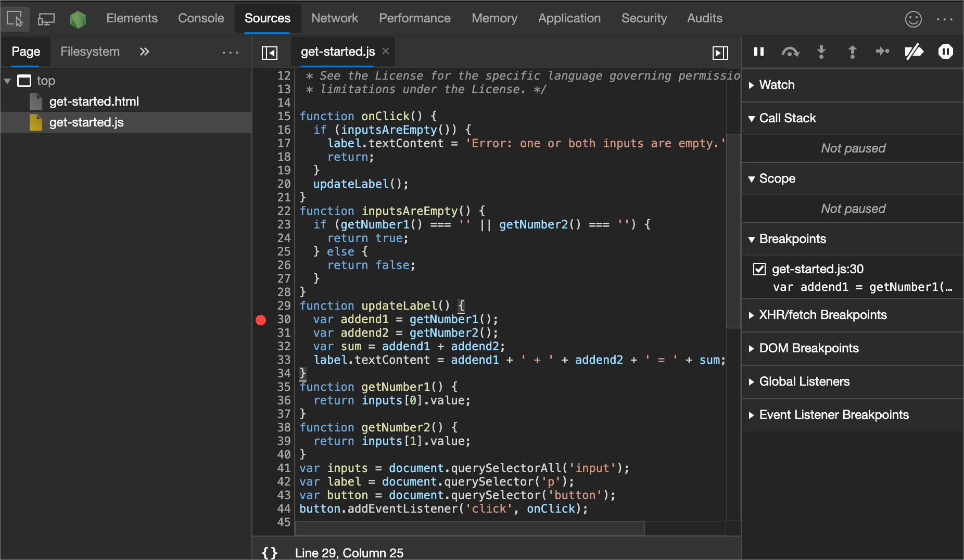Select the Sources tab
This screenshot has width=964, height=560.
[268, 18]
